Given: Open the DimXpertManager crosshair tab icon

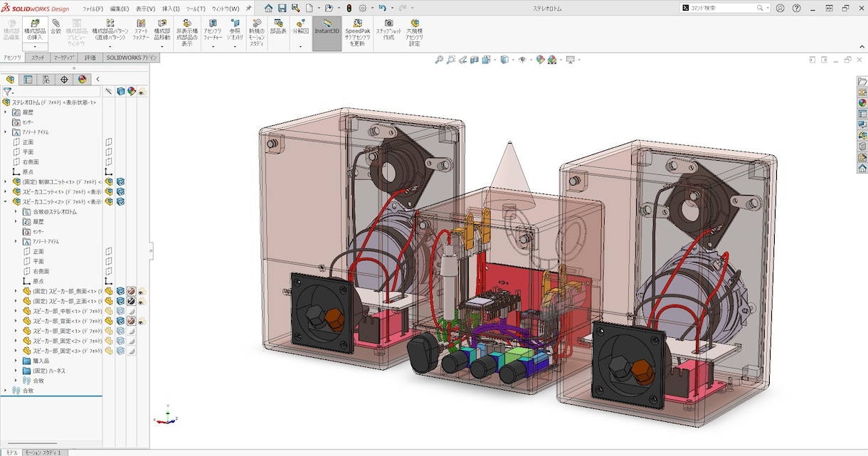Looking at the screenshot, I should 65,79.
